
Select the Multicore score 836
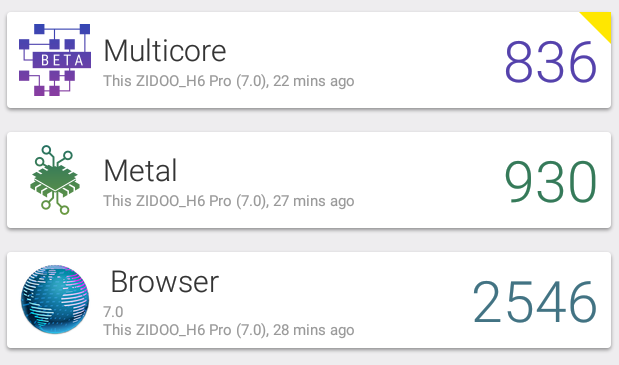pyautogui.click(x=550, y=62)
